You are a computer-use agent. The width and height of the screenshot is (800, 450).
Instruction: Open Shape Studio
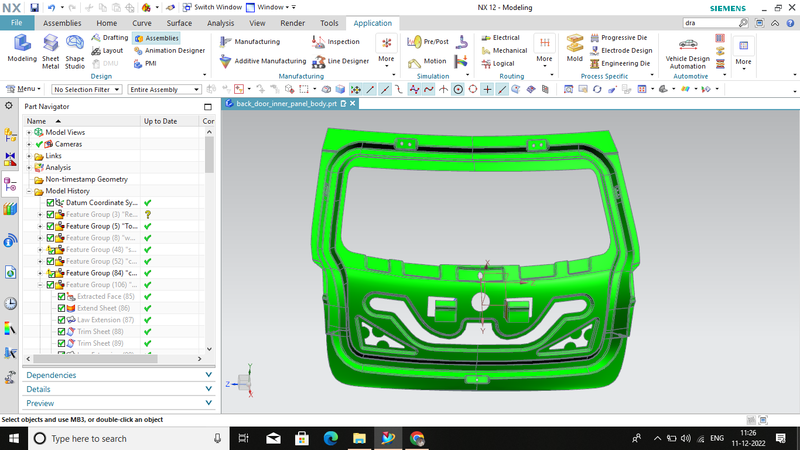[x=74, y=52]
